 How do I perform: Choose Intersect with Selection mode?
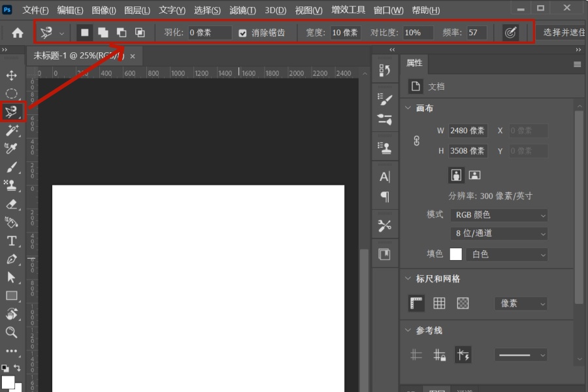coord(140,33)
